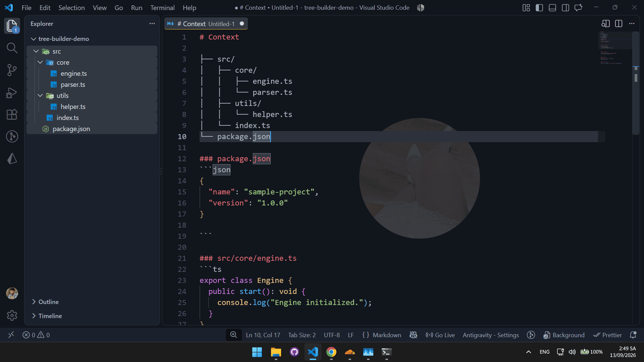The width and height of the screenshot is (644, 362).
Task: Click the Copilot status icon in status bar
Action: pyautogui.click(x=413, y=335)
